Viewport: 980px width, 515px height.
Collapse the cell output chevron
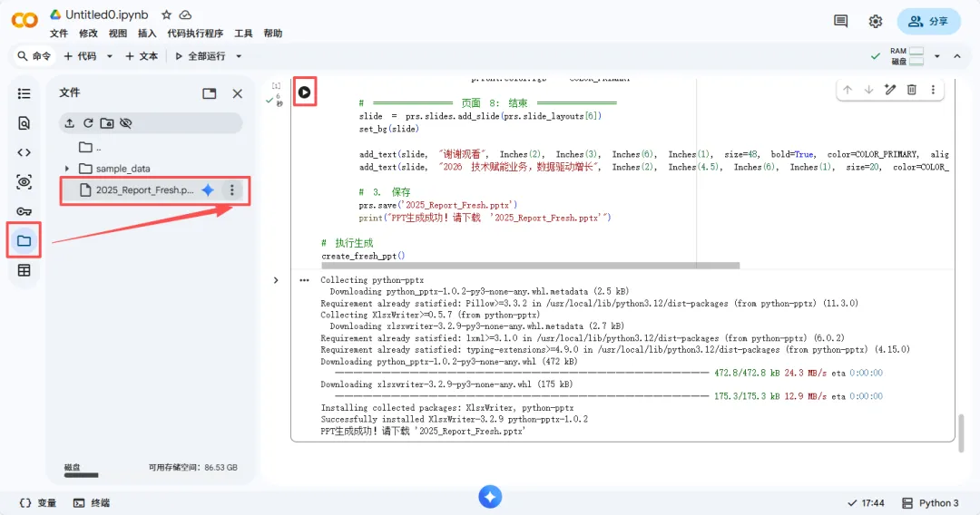tap(276, 280)
